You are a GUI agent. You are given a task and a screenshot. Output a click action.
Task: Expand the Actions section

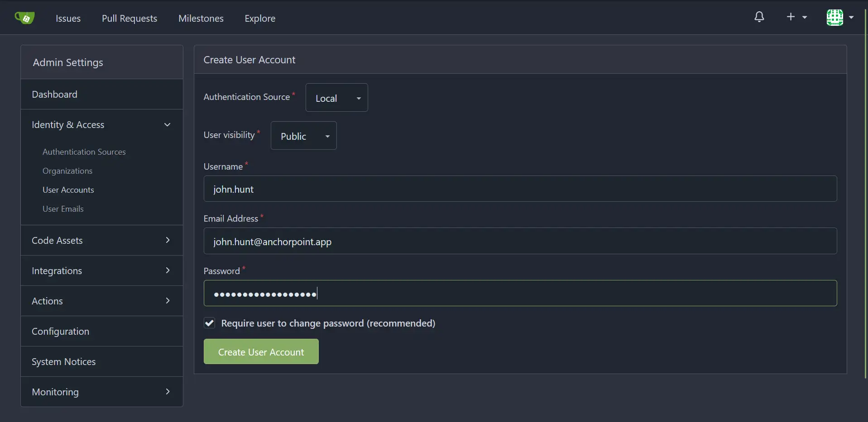pyautogui.click(x=102, y=301)
